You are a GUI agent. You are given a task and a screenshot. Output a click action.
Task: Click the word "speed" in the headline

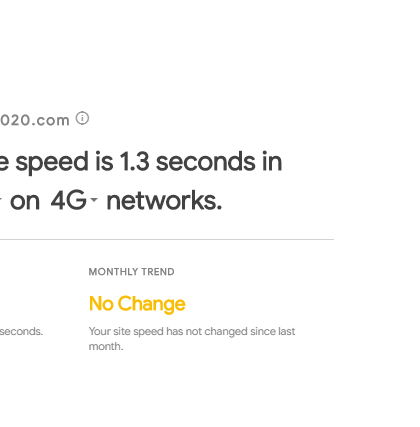[x=52, y=163]
